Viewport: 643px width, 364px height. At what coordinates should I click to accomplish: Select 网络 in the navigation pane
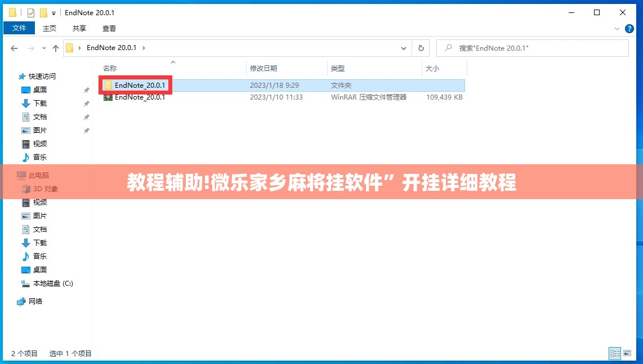tap(35, 302)
